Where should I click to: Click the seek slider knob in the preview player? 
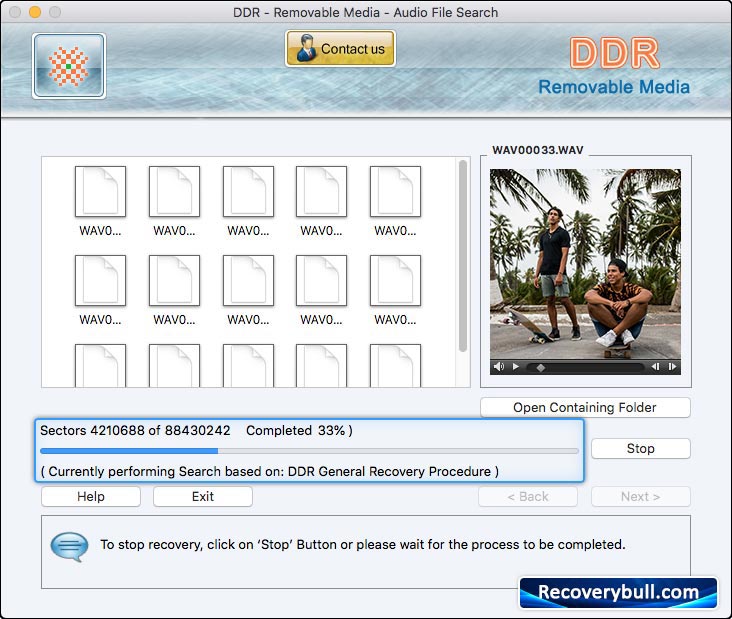point(541,368)
